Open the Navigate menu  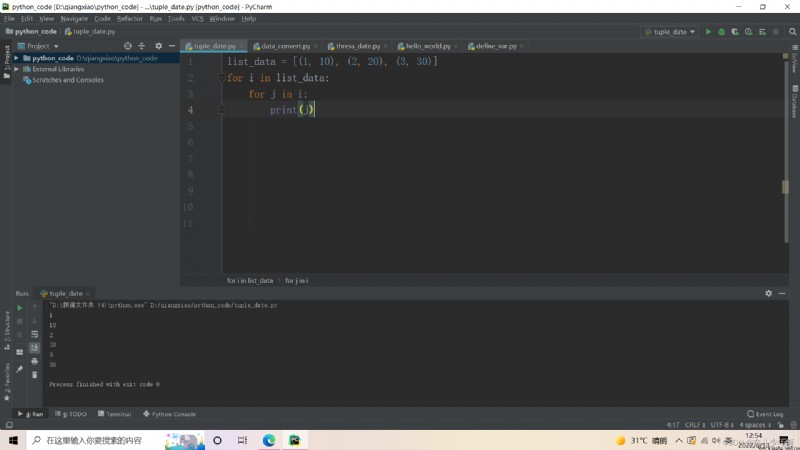coord(74,18)
